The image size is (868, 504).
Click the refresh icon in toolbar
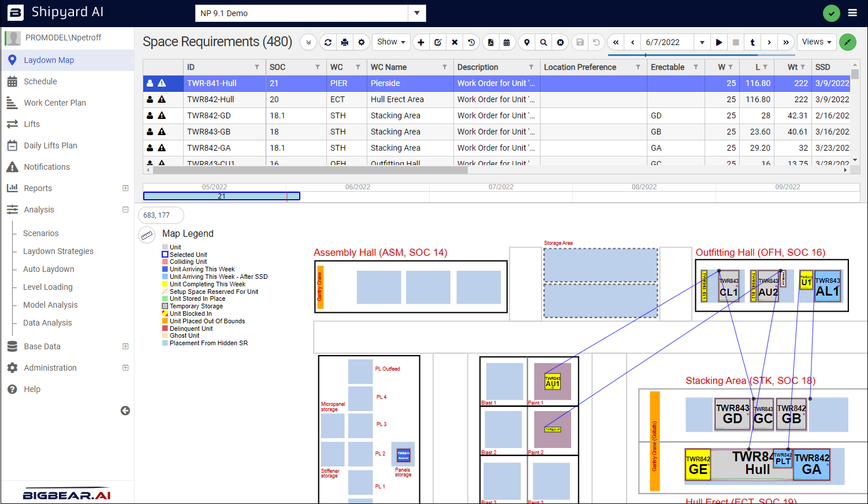[x=328, y=42]
